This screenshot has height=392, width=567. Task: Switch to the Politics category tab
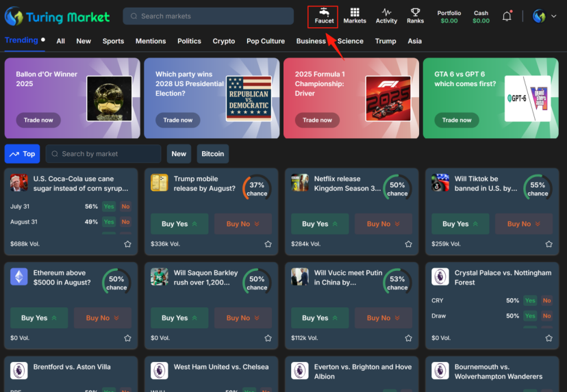(189, 41)
